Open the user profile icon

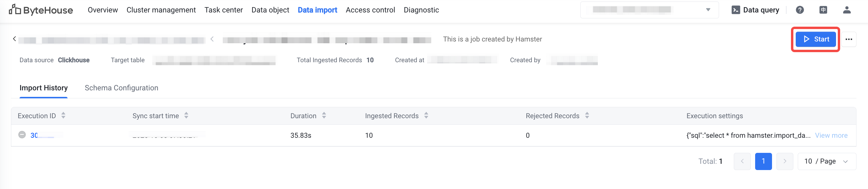(x=846, y=10)
